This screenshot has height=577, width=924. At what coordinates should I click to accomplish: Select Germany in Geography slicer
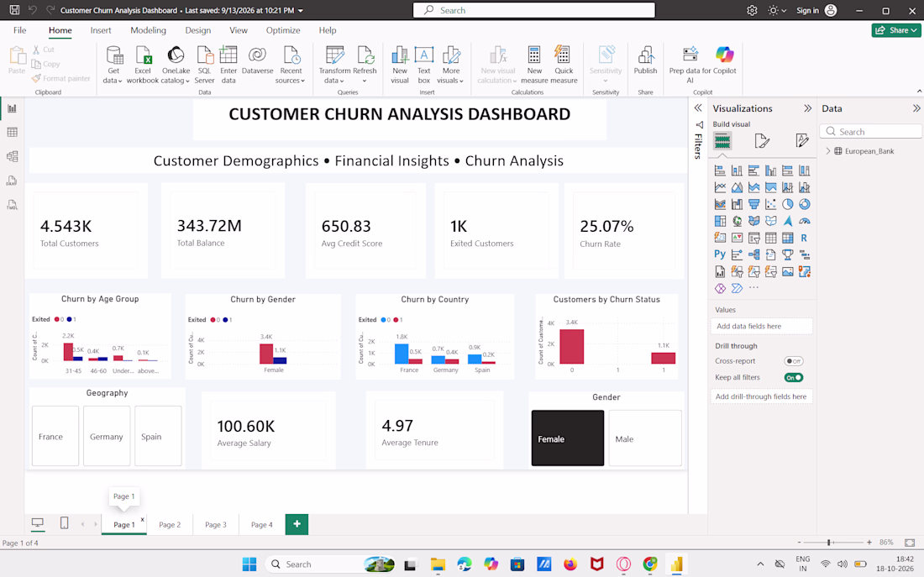click(107, 436)
